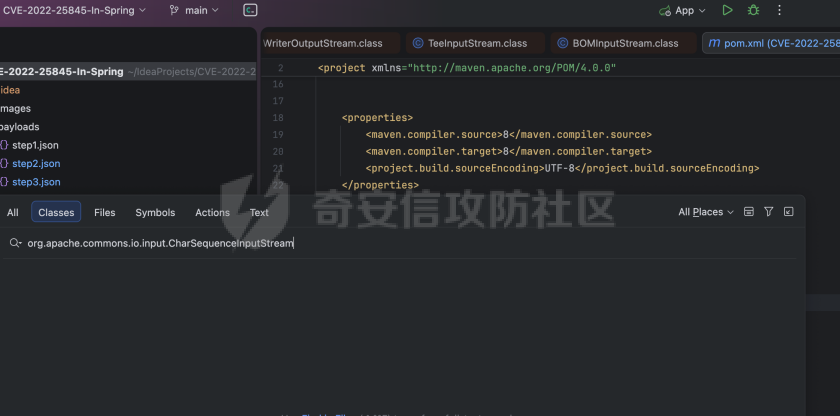Expand the All Places scope dropdown

coord(705,212)
